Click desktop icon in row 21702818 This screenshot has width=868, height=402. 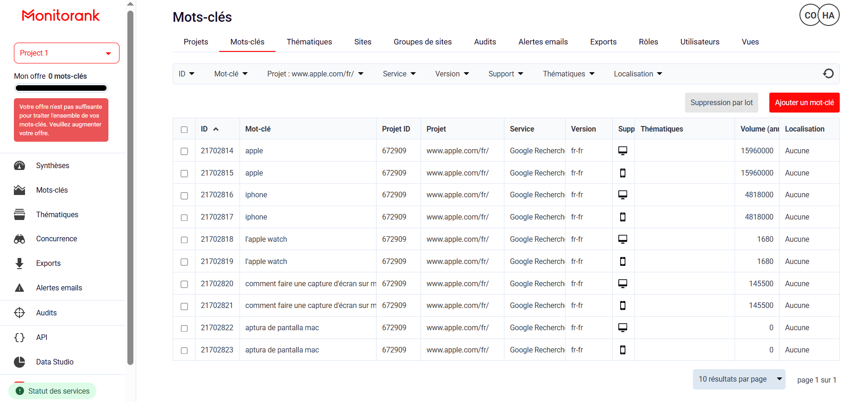pyautogui.click(x=623, y=239)
